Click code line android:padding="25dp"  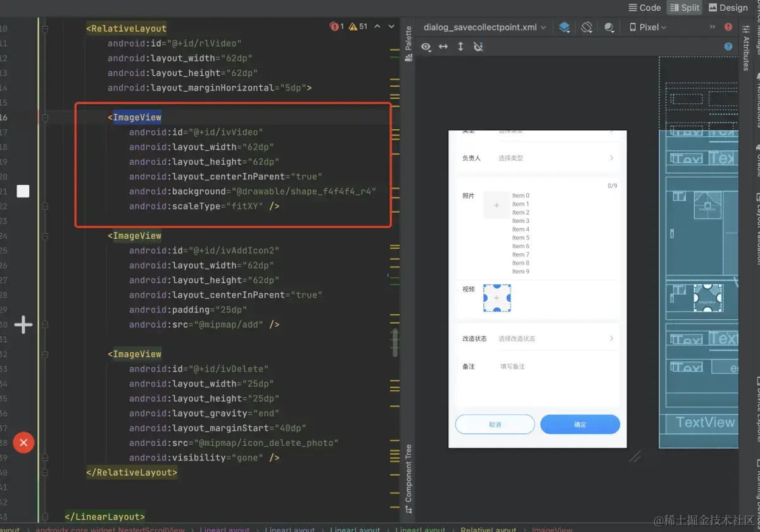pos(187,310)
